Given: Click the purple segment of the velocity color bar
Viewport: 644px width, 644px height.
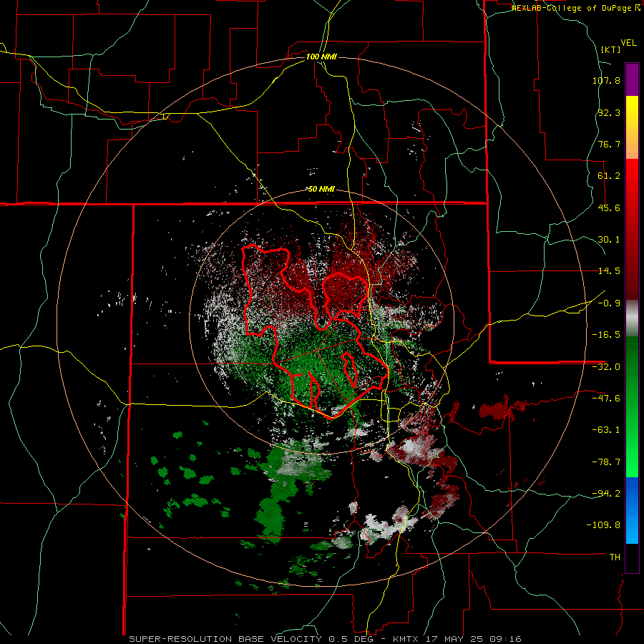Looking at the screenshot, I should click(x=632, y=79).
